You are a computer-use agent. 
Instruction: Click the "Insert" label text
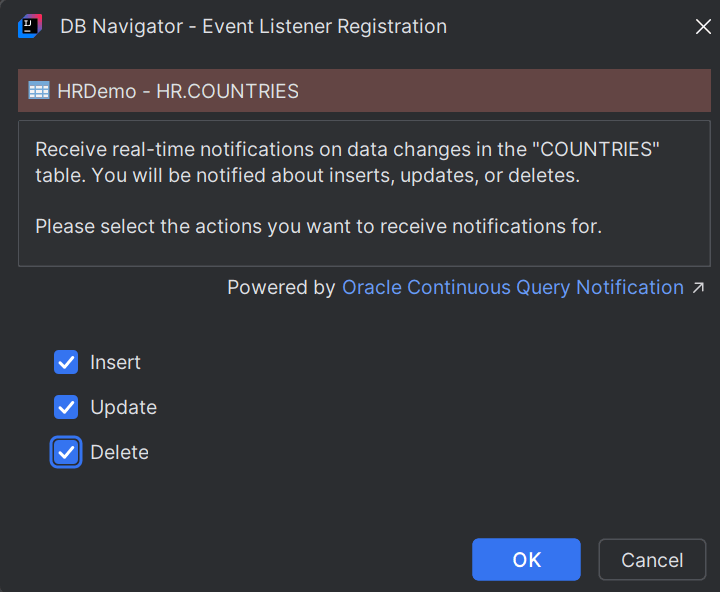pyautogui.click(x=115, y=362)
